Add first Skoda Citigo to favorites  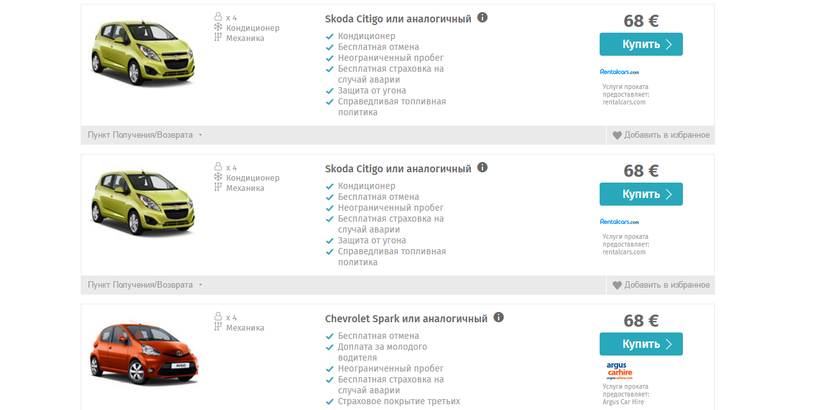(x=667, y=135)
